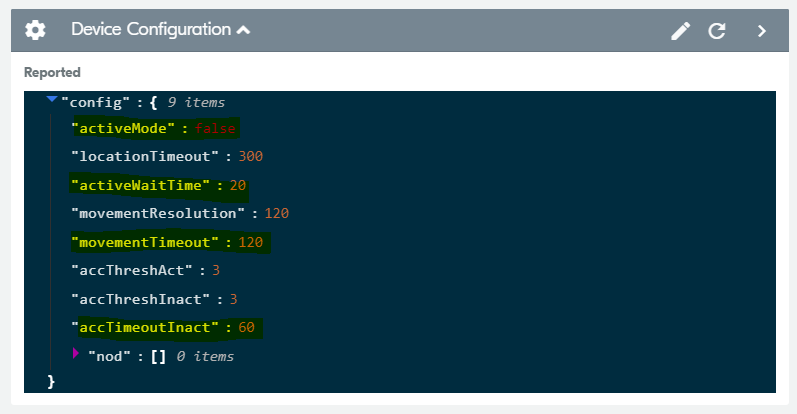Select the "activeWaitTime" key
797x414 pixels.
[x=140, y=185]
